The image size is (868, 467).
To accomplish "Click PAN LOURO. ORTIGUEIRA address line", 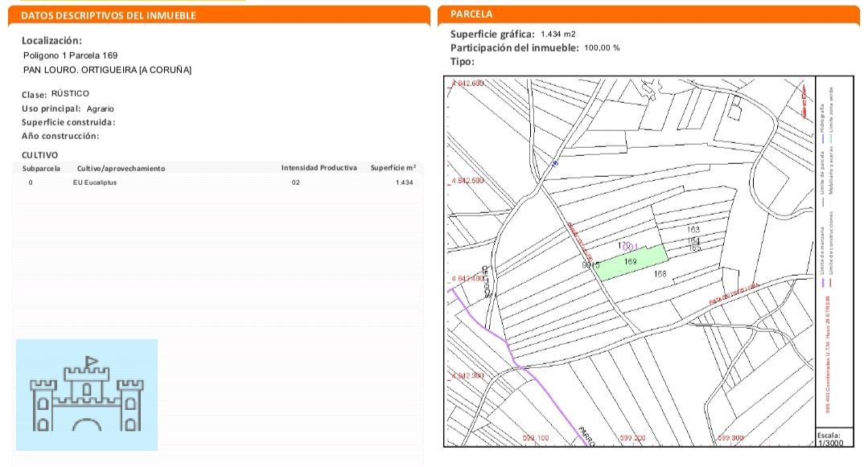I will click(107, 70).
